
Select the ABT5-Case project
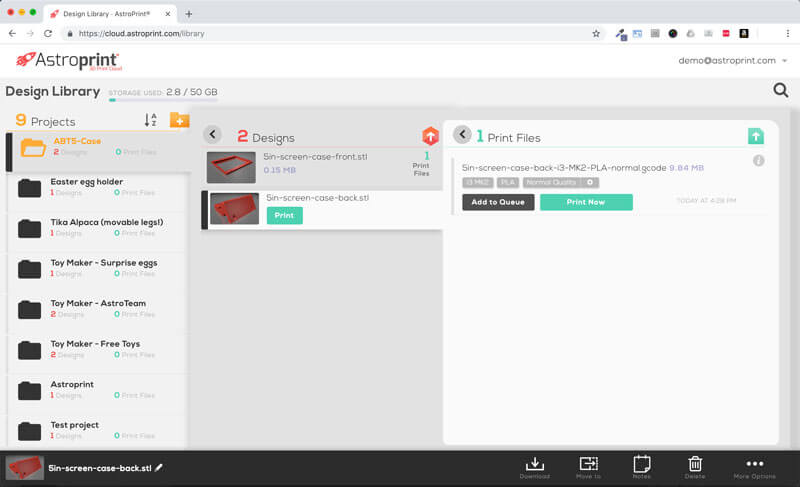(97, 151)
